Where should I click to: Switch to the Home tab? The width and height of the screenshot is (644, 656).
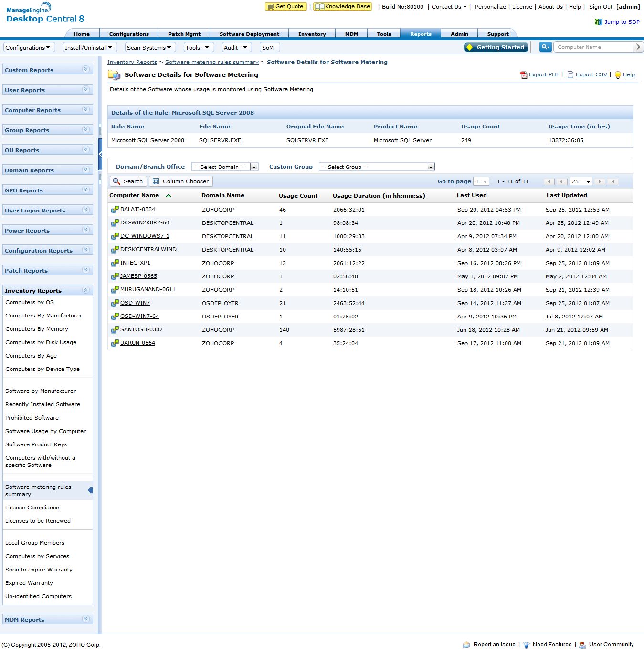click(82, 34)
